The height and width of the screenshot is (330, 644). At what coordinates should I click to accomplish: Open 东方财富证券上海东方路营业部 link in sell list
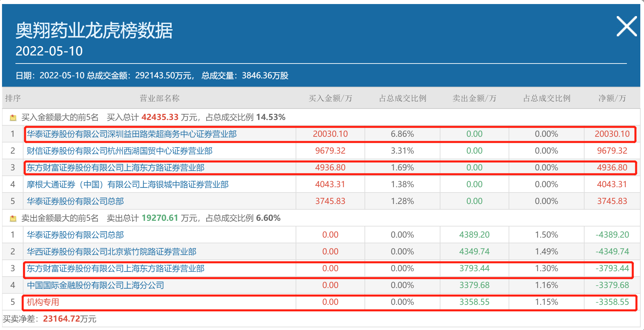click(116, 269)
